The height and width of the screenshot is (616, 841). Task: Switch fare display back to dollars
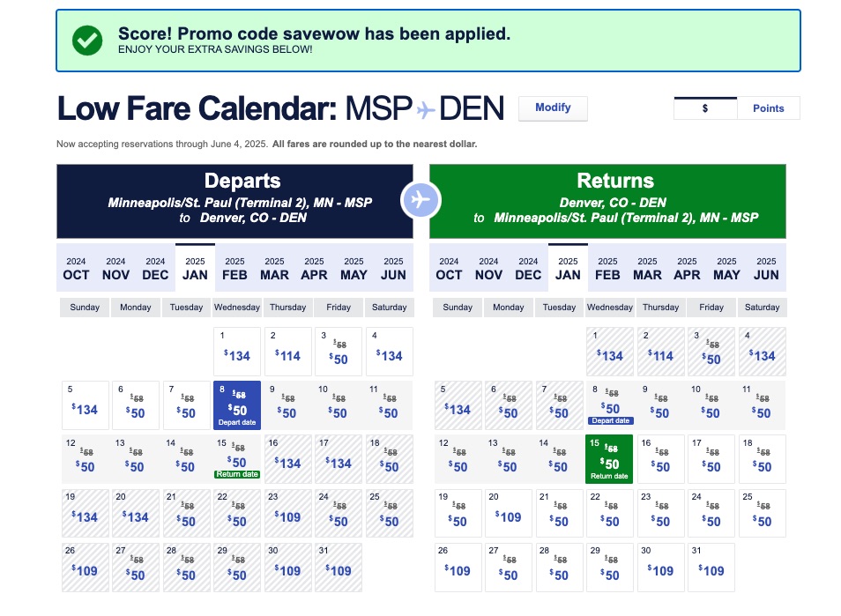pos(704,108)
